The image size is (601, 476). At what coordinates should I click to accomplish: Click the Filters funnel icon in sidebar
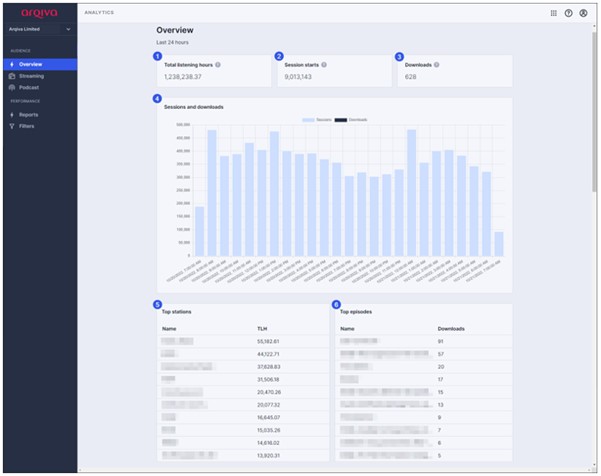click(x=12, y=126)
